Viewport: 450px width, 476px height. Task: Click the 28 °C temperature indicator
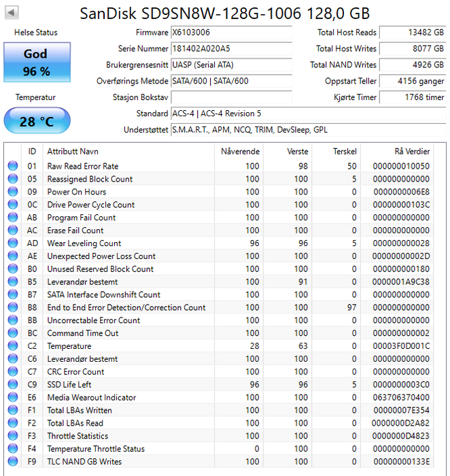[x=36, y=121]
